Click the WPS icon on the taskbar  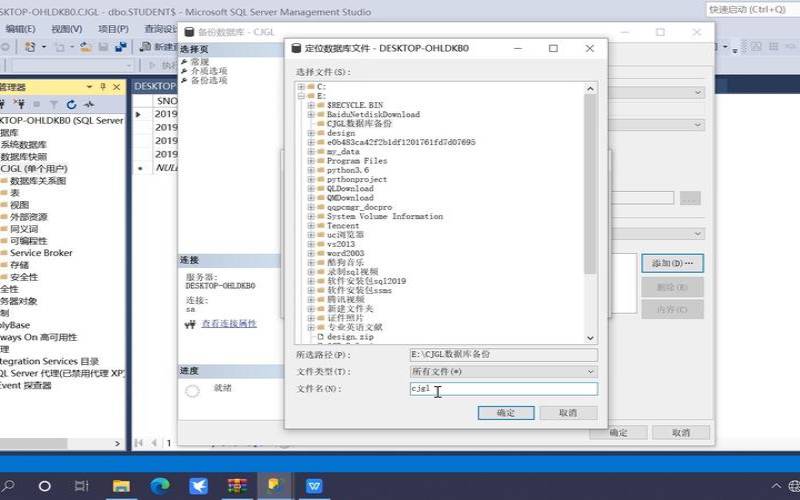315,486
